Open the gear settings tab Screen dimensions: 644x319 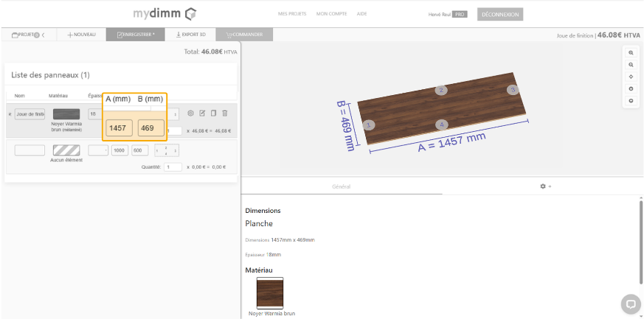(x=544, y=186)
